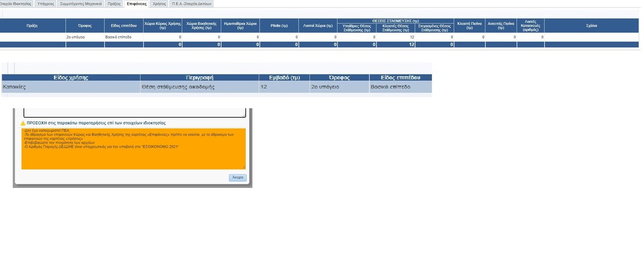Image resolution: width=644 pixels, height=277 pixels.
Task: Switch to the Υπόχρεος tab
Action: click(x=46, y=4)
